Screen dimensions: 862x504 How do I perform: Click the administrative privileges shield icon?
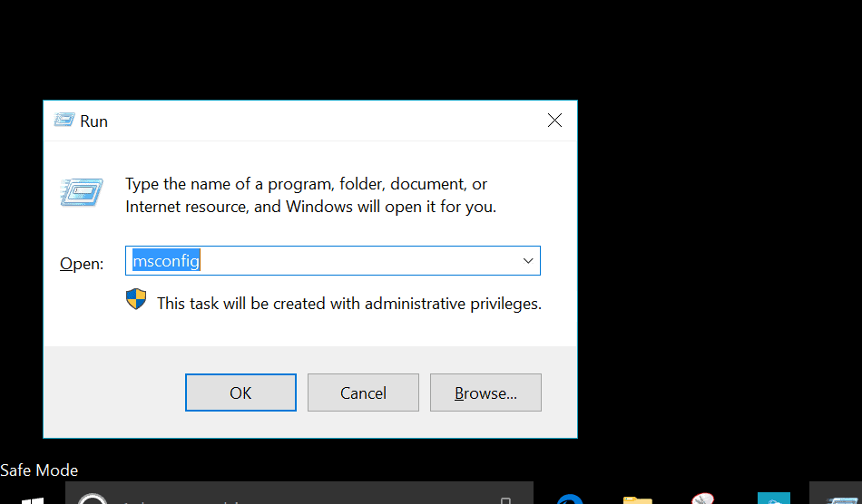(x=136, y=300)
